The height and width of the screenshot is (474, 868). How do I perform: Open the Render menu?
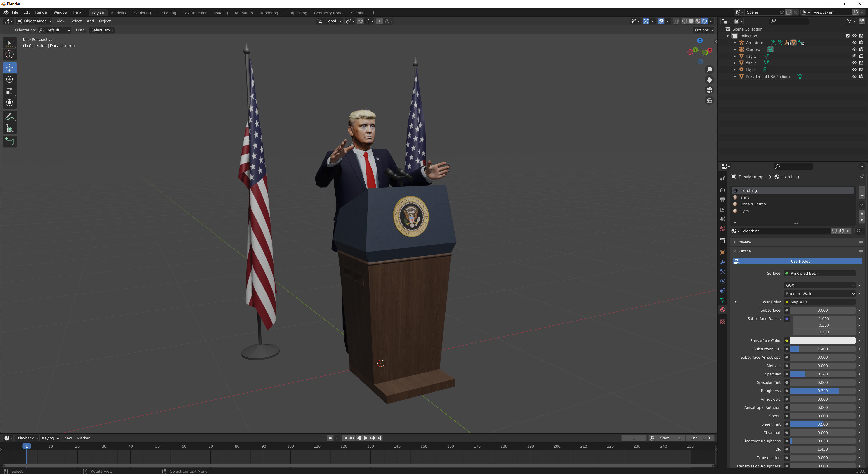[41, 12]
